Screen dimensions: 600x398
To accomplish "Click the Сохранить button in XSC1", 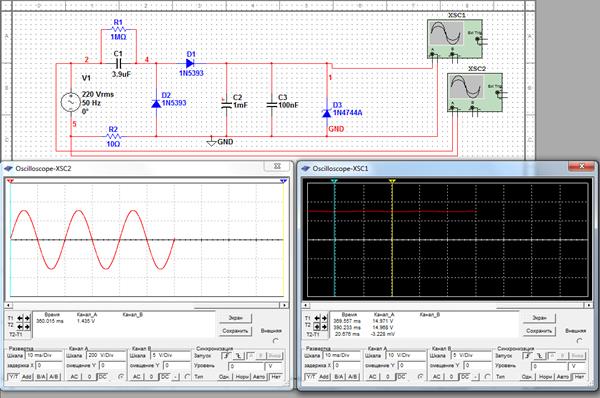I will point(539,331).
